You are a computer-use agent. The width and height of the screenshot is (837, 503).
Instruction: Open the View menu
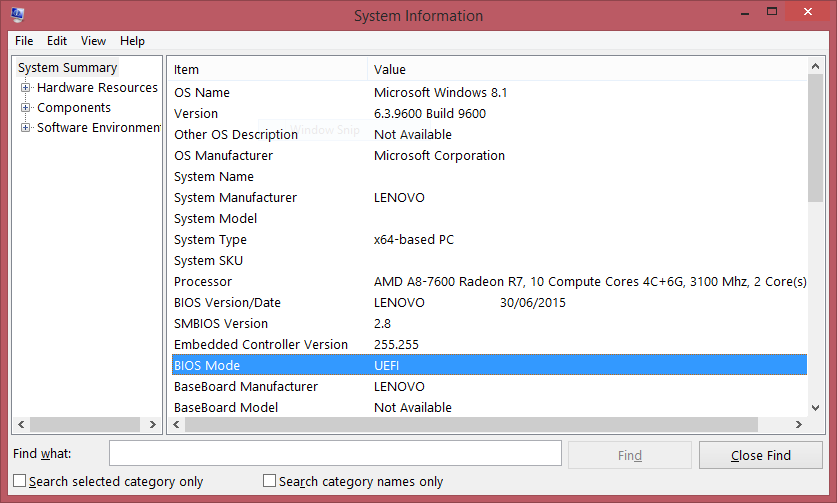click(93, 41)
